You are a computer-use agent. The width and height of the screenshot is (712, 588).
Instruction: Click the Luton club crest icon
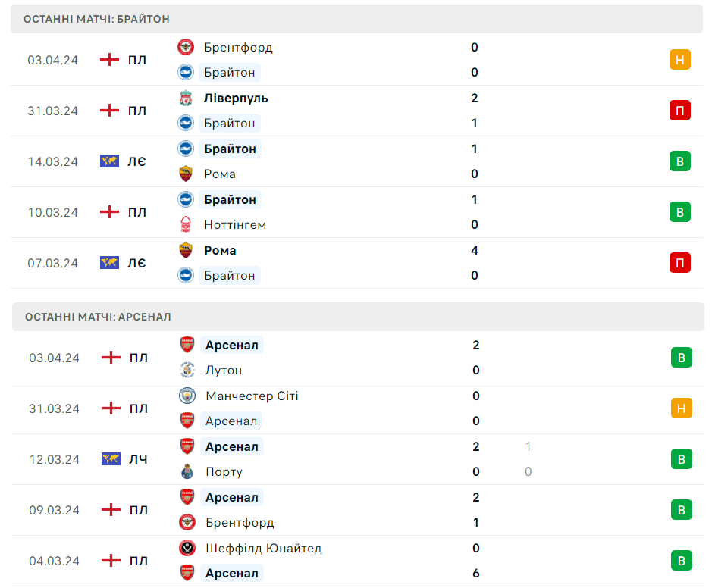point(187,370)
